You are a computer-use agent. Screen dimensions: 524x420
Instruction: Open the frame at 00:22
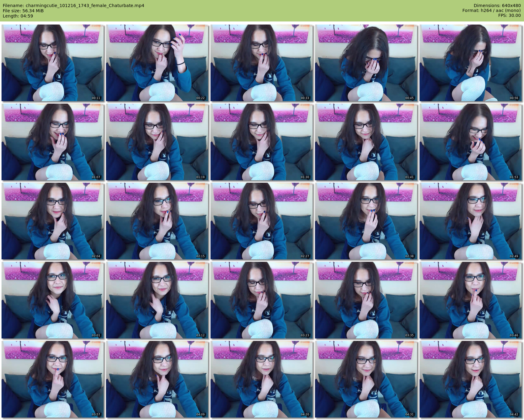pyautogui.click(x=157, y=63)
